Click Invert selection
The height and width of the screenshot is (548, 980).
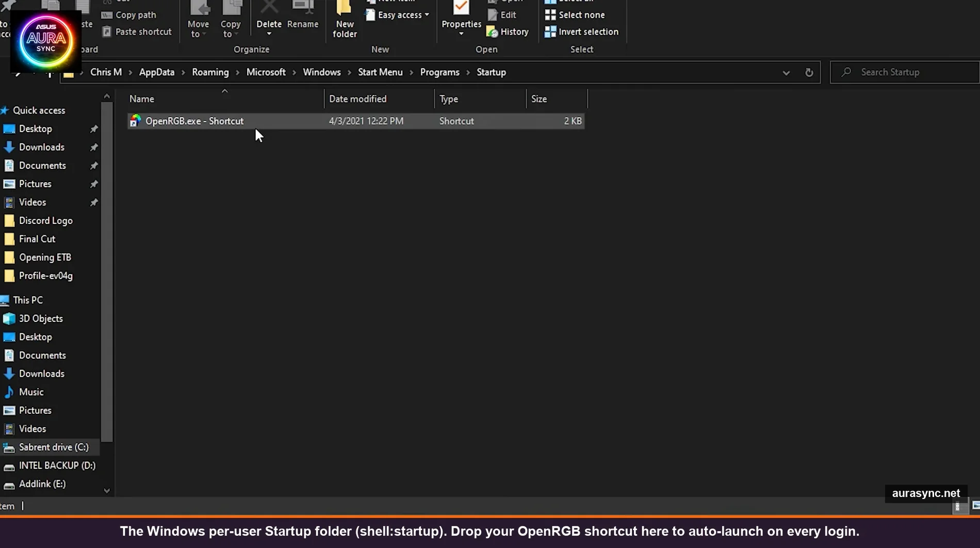pos(581,31)
